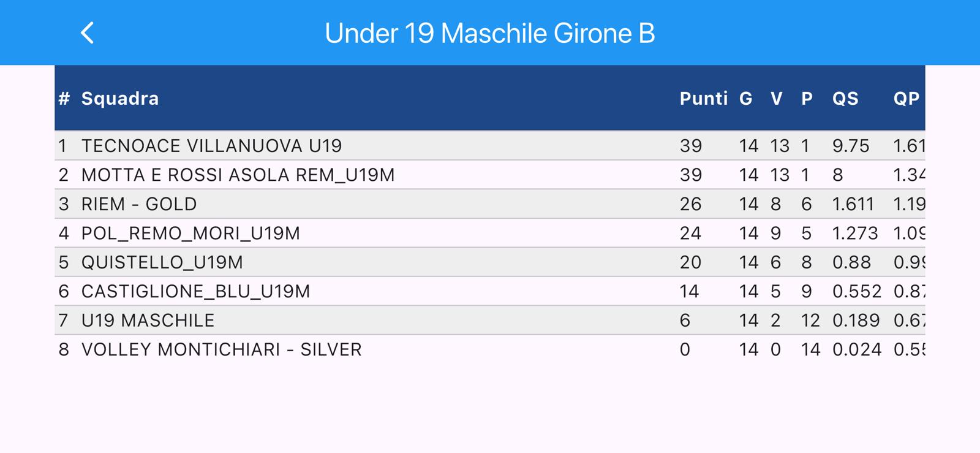
Task: Click the QP column header
Action: point(906,99)
